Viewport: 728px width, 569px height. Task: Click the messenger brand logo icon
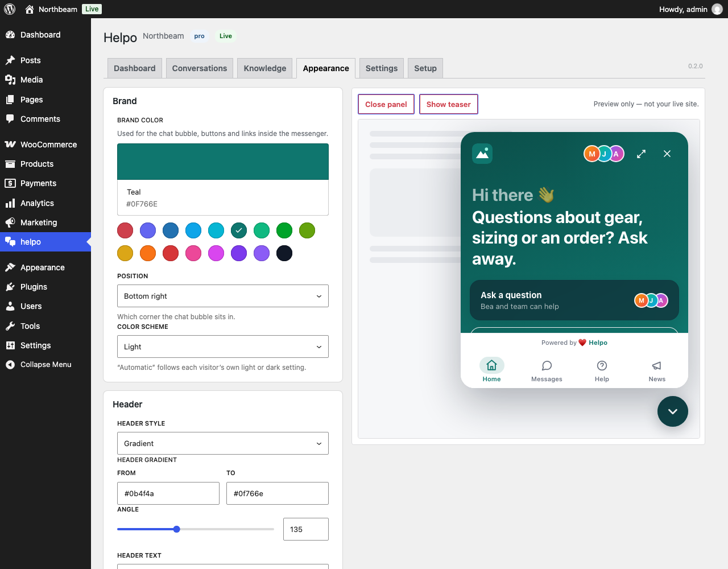coord(482,154)
